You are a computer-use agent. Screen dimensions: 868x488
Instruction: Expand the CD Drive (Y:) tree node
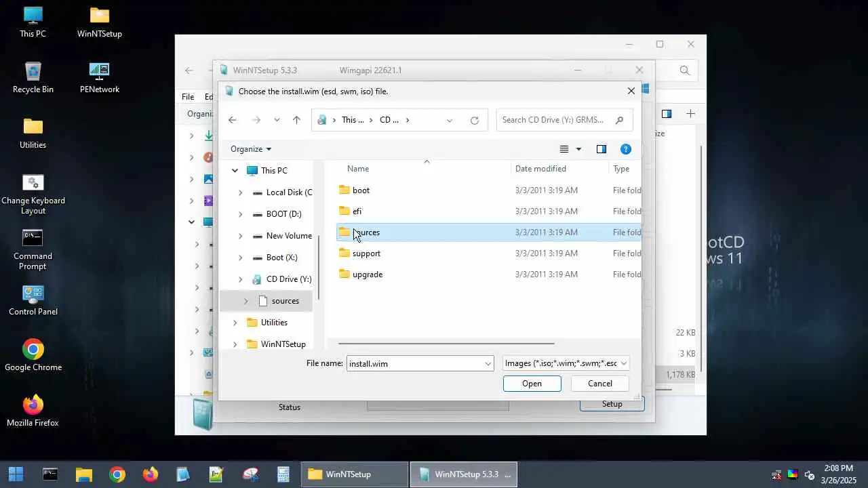(240, 279)
